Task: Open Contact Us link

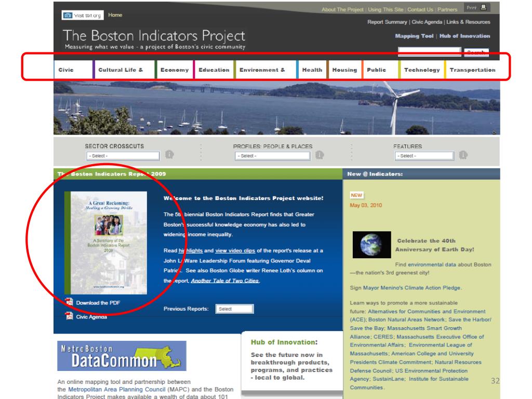Action: pos(420,9)
